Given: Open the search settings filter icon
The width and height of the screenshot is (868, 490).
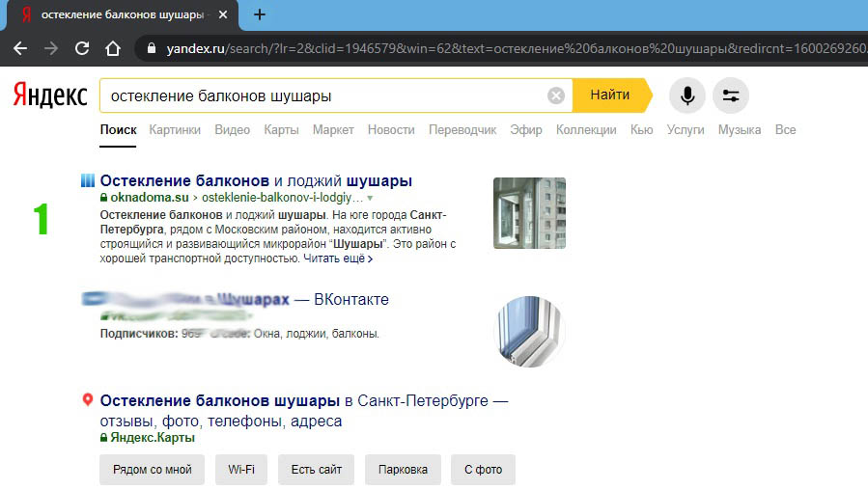Looking at the screenshot, I should tap(731, 95).
